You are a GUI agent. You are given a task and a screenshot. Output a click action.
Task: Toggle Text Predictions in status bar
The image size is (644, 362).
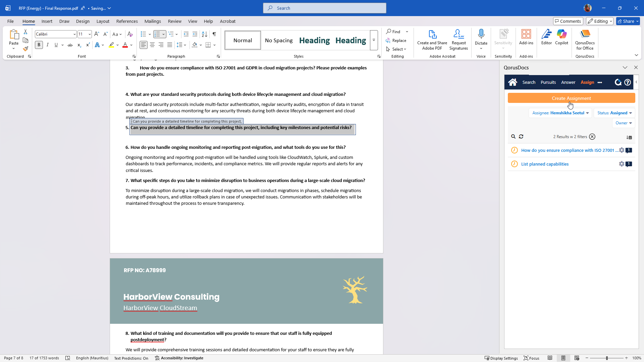(131, 358)
